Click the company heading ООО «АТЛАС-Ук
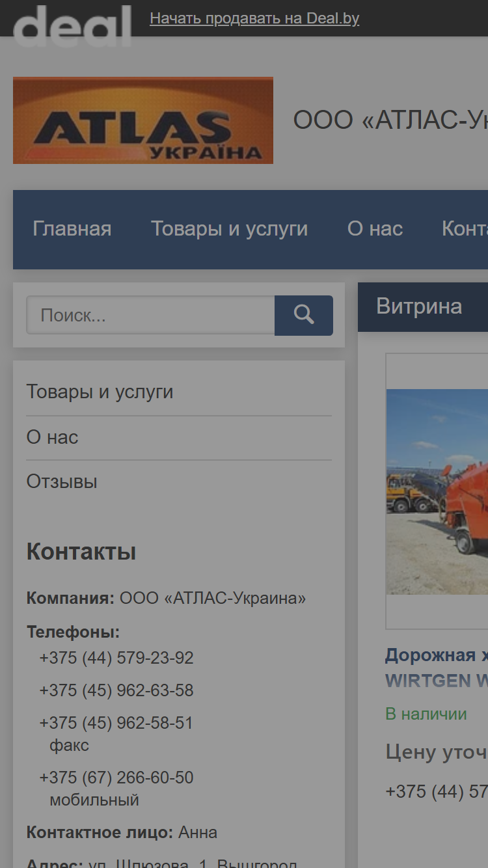Screen dimensions: 488x868 390,120
